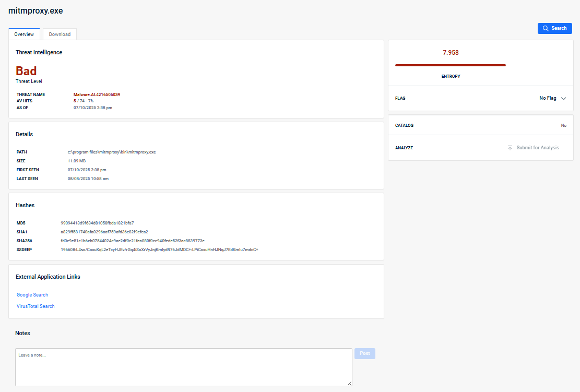Click the Catalog value No
Screen dimensions: 580x392
click(563, 125)
